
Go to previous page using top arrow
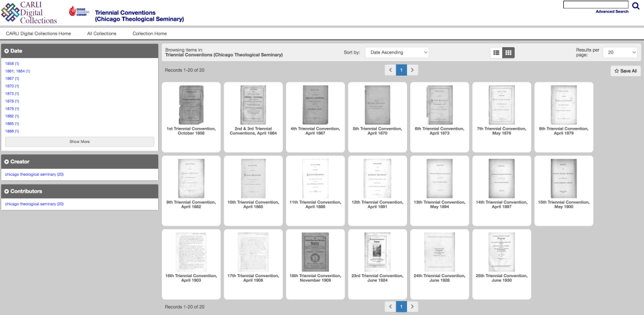[x=390, y=70]
